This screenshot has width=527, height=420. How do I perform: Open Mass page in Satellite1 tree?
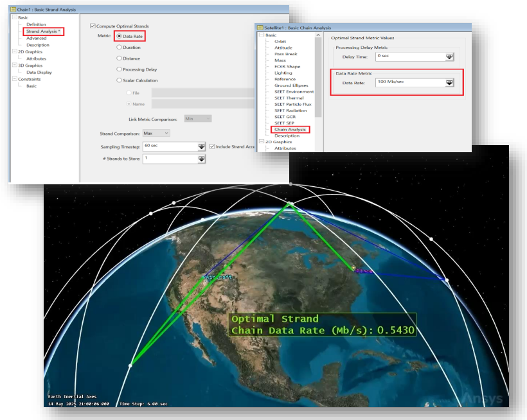point(280,60)
